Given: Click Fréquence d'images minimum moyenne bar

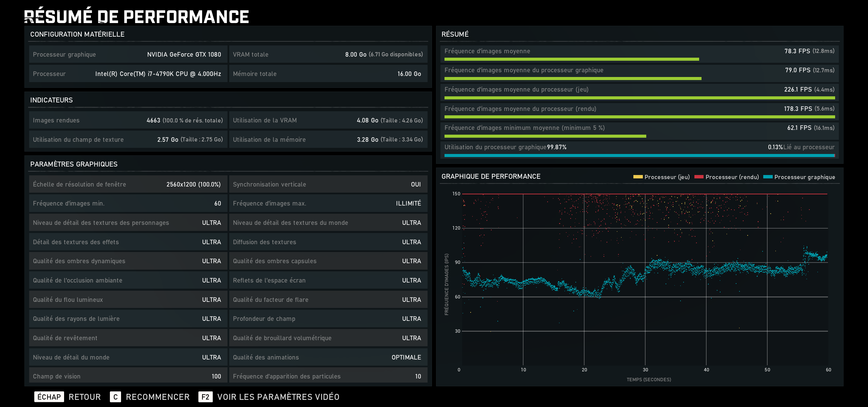Looking at the screenshot, I should [x=545, y=136].
